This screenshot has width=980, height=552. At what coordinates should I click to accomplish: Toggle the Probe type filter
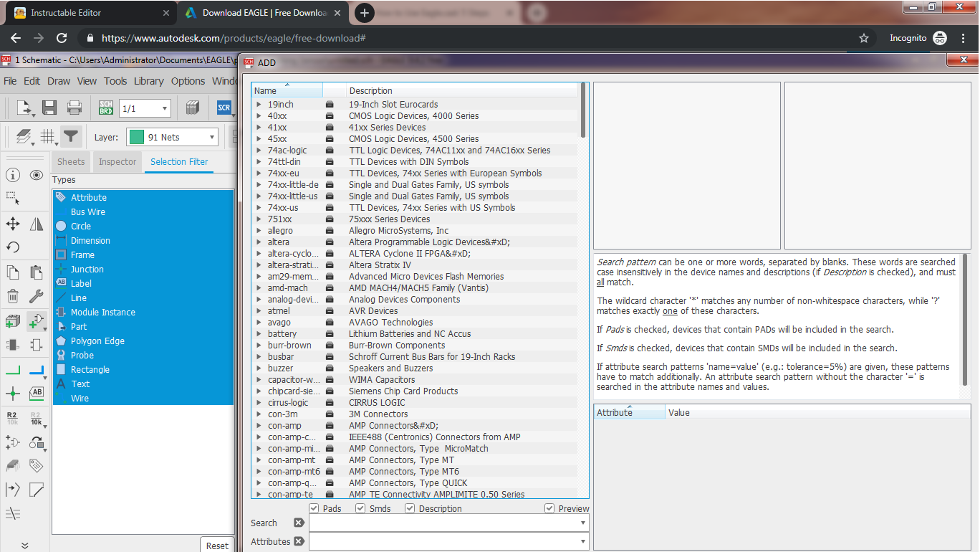point(143,355)
